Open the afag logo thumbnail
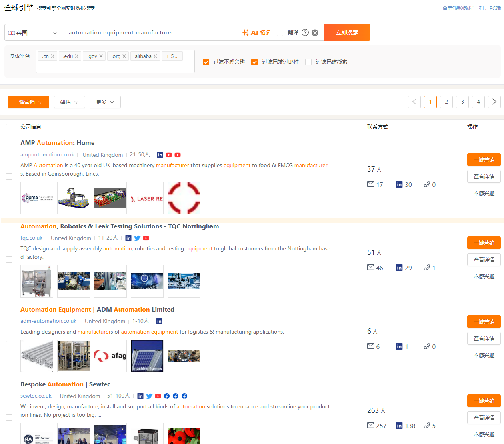Viewport: 504px width, 444px height. click(x=110, y=356)
